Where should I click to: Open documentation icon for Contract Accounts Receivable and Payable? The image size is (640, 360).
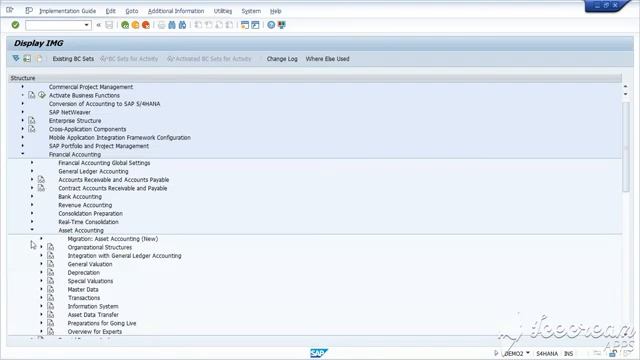[x=41, y=188]
